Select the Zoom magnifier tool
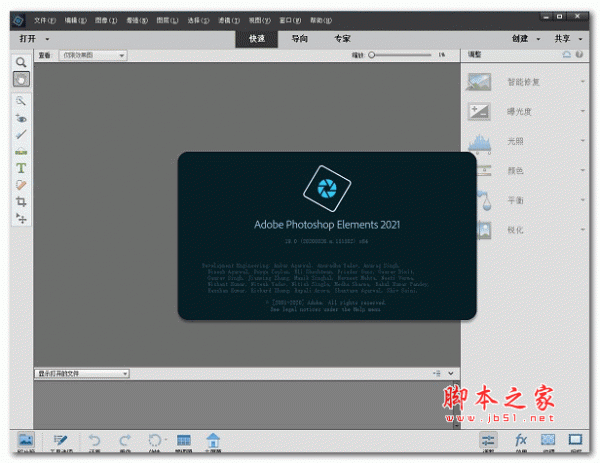This screenshot has height=463, width=600. pyautogui.click(x=21, y=62)
